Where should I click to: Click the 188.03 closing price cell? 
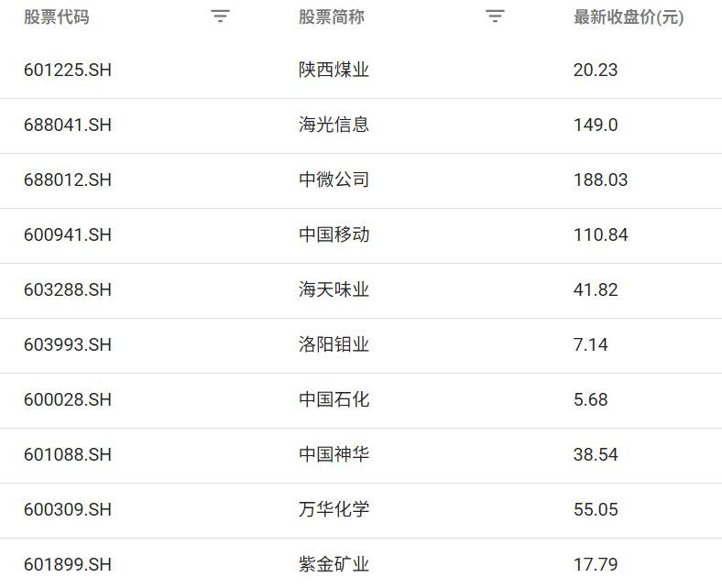point(601,180)
